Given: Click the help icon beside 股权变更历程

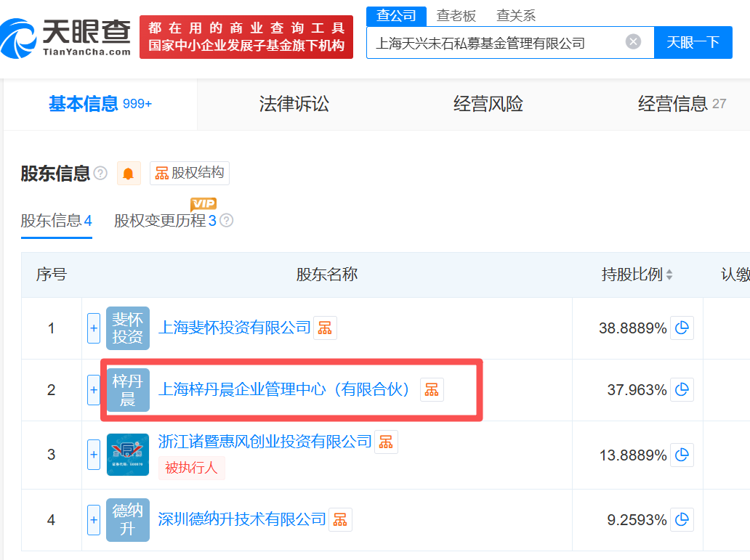Looking at the screenshot, I should point(226,221).
